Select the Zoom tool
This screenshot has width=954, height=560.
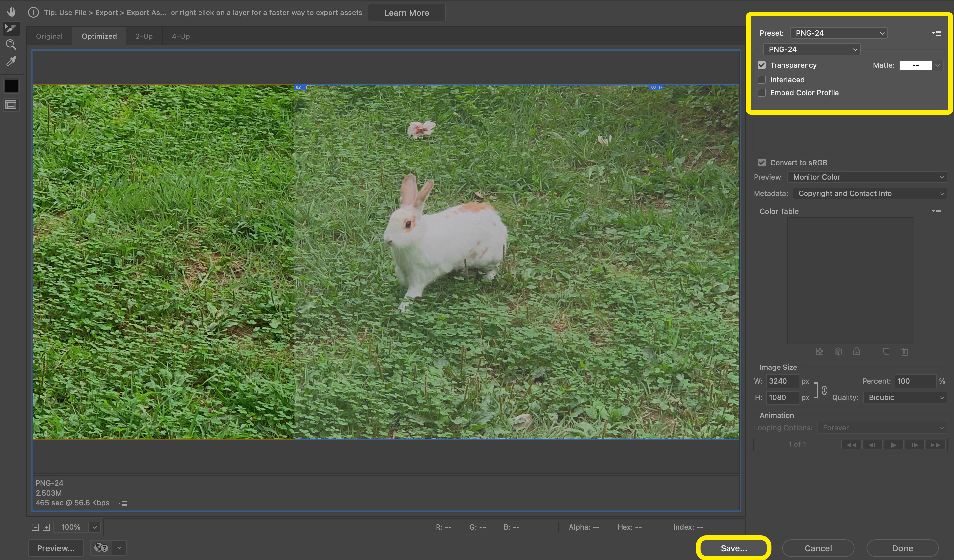click(11, 45)
